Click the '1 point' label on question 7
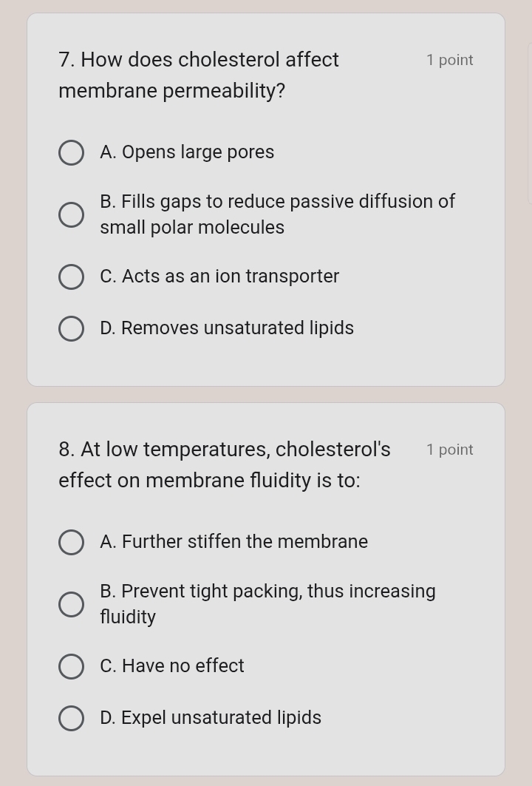Image resolution: width=532 pixels, height=786 pixels. pyautogui.click(x=449, y=61)
